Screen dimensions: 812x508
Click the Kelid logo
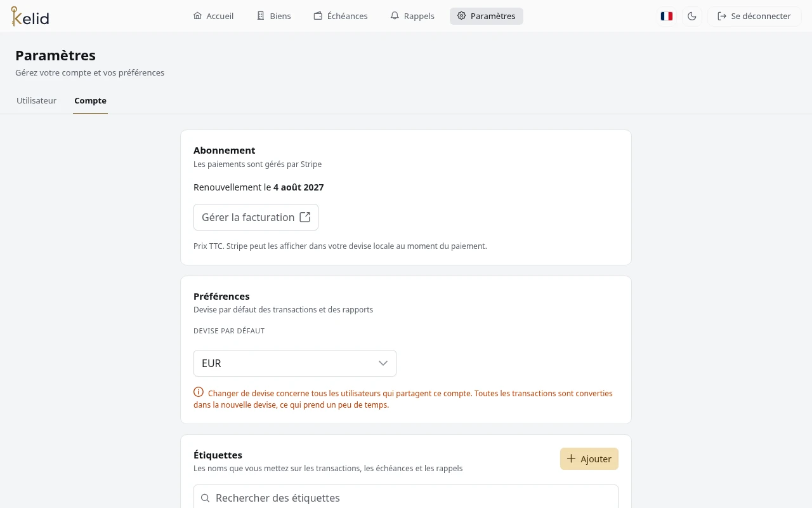30,17
